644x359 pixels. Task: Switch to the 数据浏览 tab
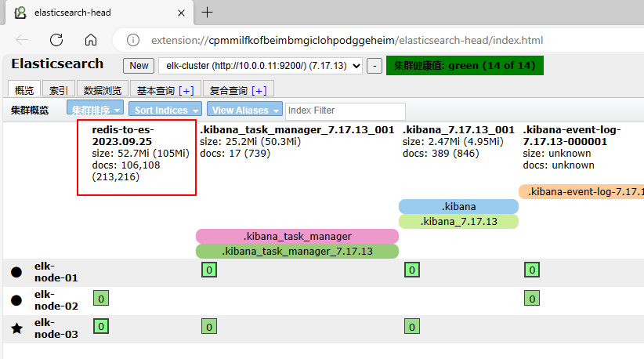coord(103,90)
